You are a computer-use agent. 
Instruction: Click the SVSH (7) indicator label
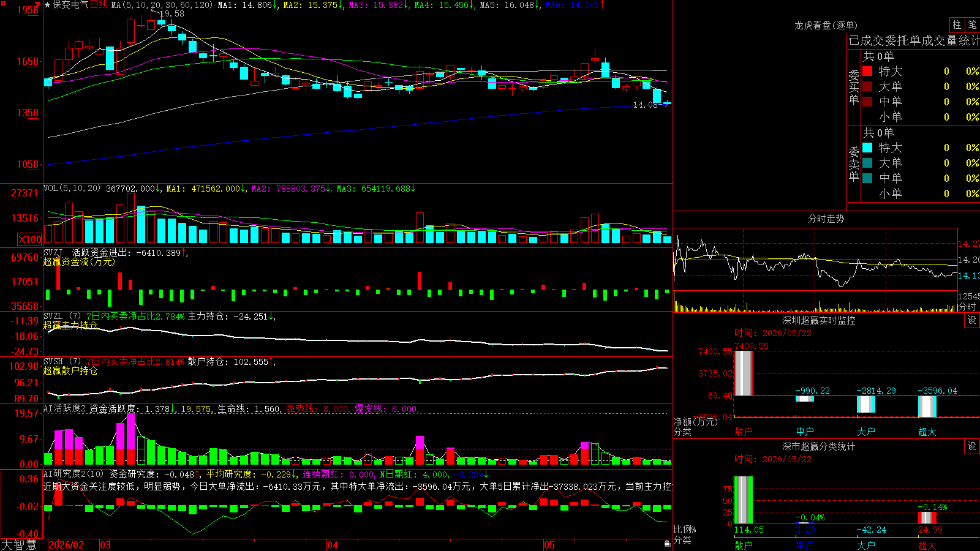[62, 362]
